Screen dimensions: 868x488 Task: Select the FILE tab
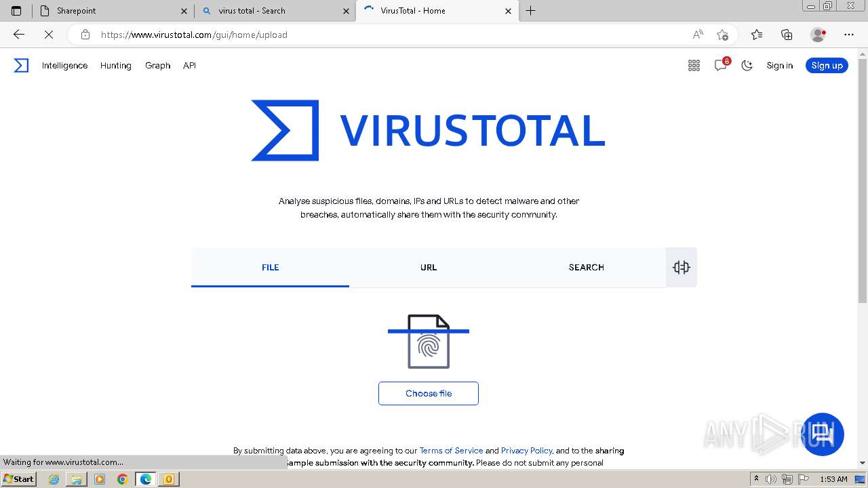[x=270, y=267]
